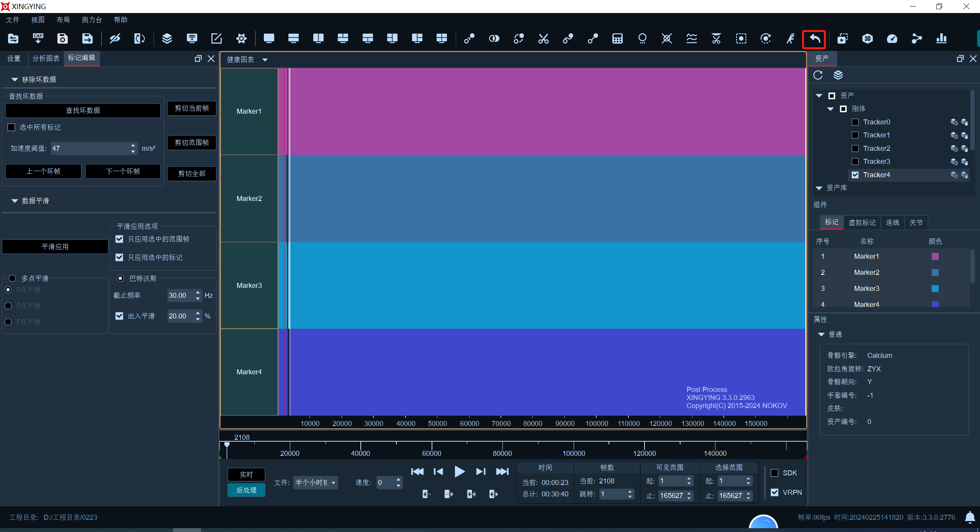980x532 pixels.
Task: Switch to the 分析图表 tab
Action: (46, 58)
